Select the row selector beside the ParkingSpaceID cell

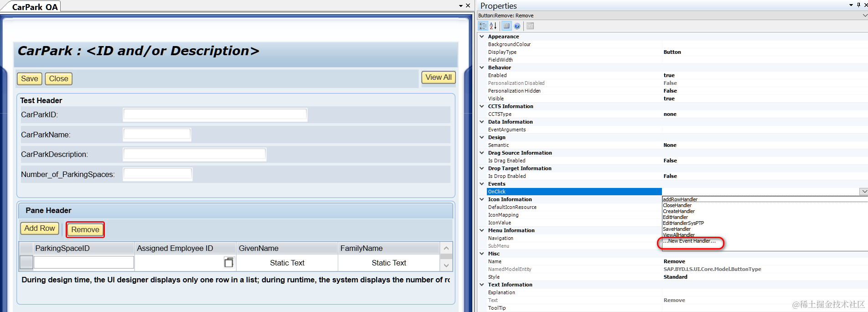pos(26,262)
